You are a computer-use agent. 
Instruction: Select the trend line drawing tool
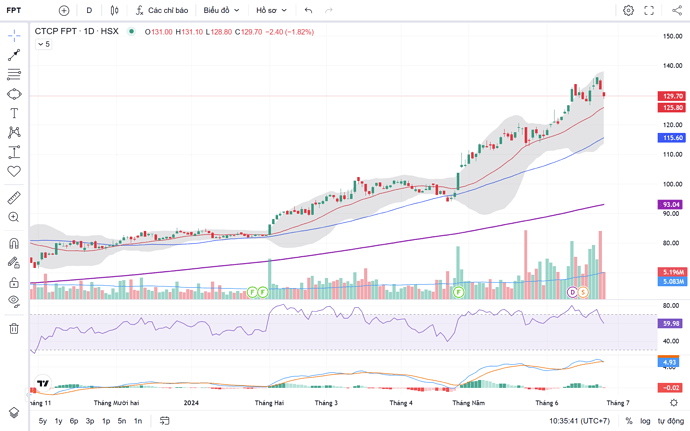[x=14, y=55]
